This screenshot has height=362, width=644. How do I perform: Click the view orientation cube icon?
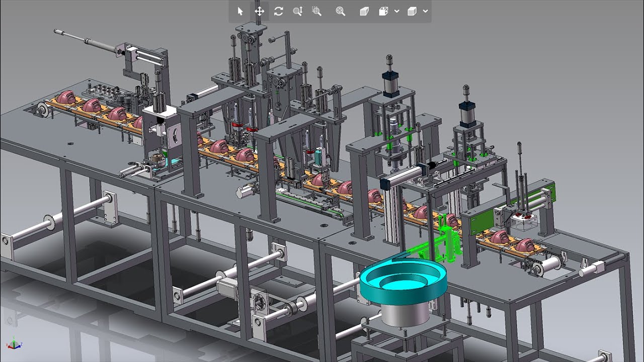[x=383, y=11]
